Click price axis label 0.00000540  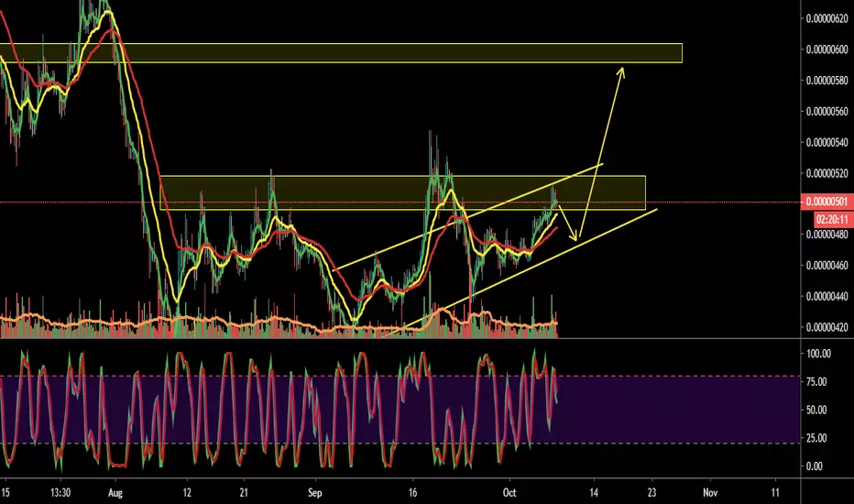point(827,143)
